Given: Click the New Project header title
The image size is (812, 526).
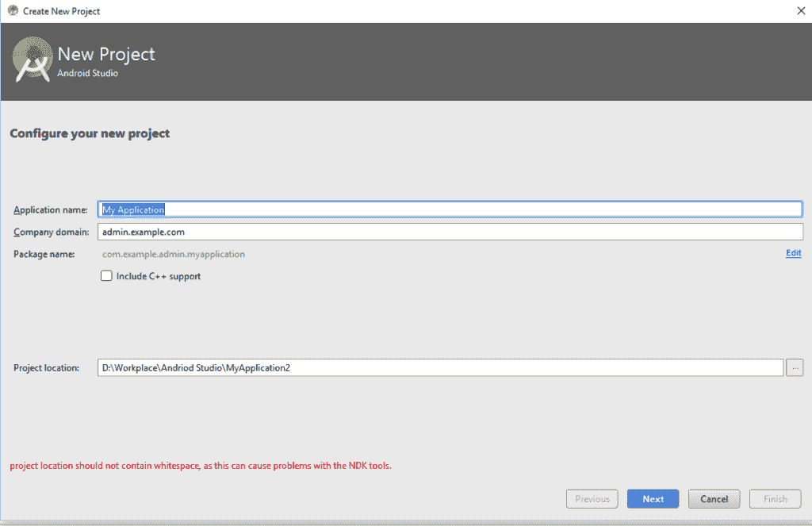Looking at the screenshot, I should pos(106,54).
